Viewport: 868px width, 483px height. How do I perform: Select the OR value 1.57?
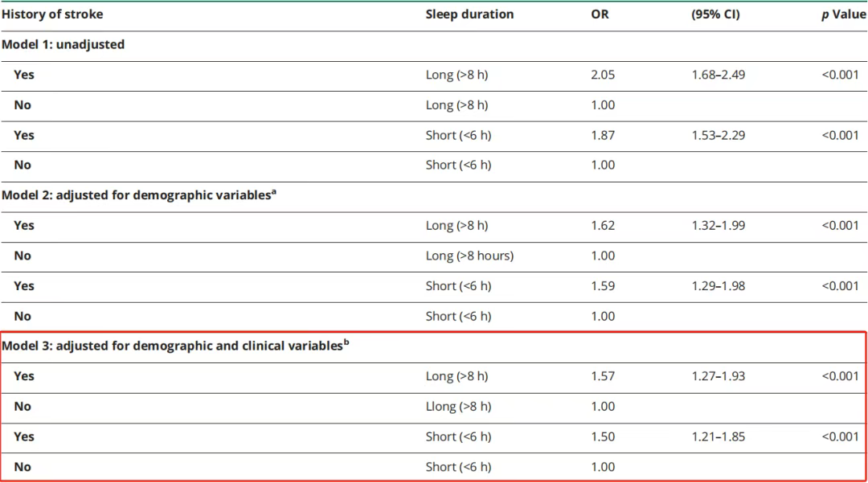pos(603,376)
